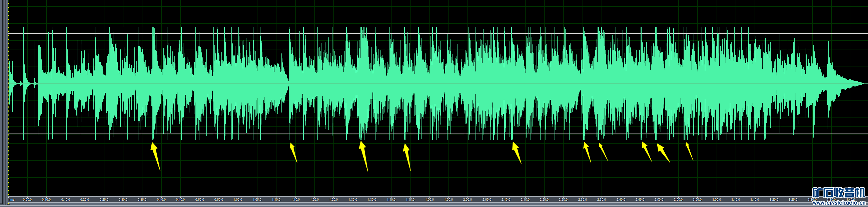The image size is (868, 207).
Task: Select the "0:10.0" time ruler mark
Action: [x=46, y=200]
